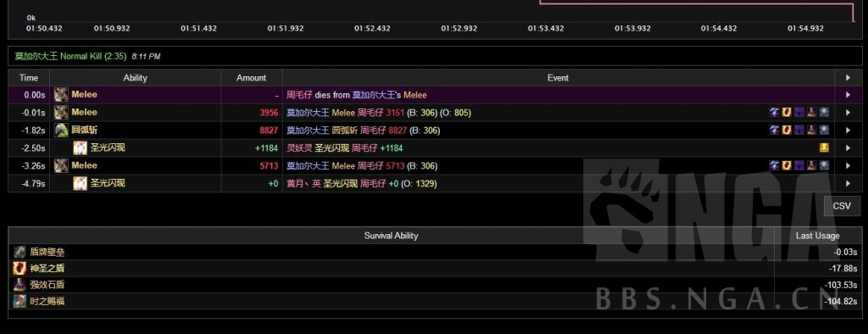Click the 神圣之盾 survival ability icon

pyautogui.click(x=20, y=268)
